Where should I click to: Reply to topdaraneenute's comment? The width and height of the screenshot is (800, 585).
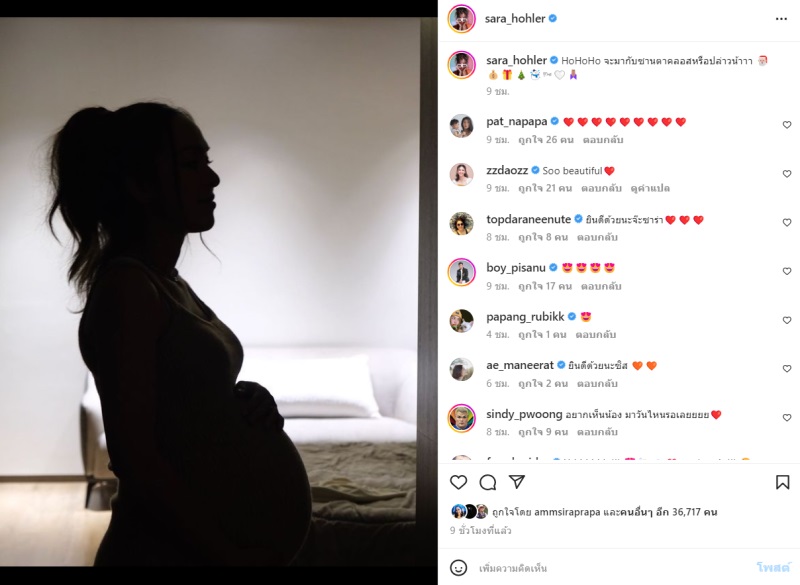pyautogui.click(x=597, y=237)
